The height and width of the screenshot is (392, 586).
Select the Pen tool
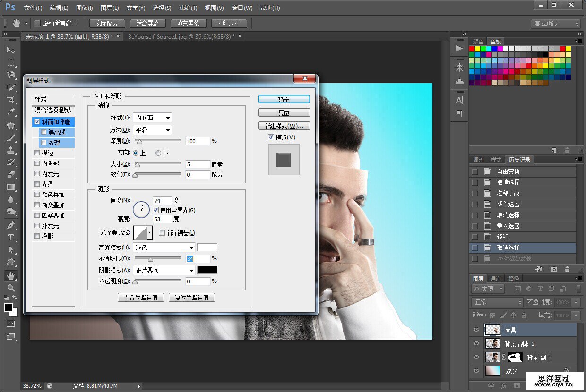10,225
